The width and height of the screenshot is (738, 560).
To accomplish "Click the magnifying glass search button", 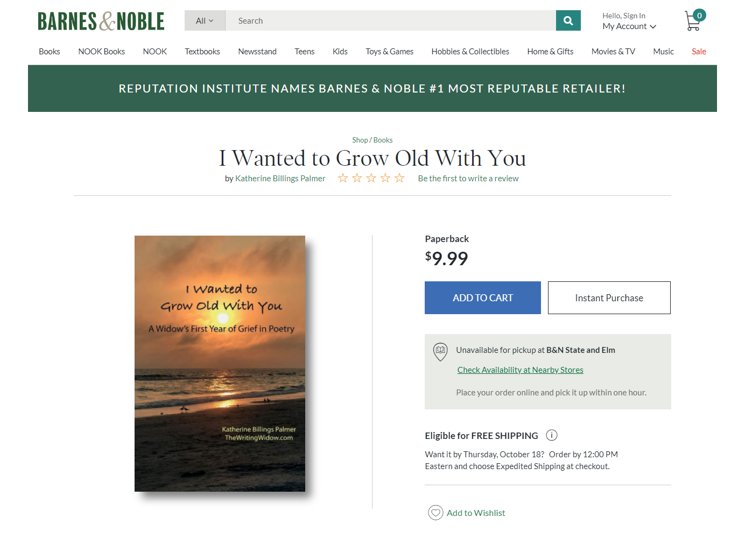I will pyautogui.click(x=568, y=20).
